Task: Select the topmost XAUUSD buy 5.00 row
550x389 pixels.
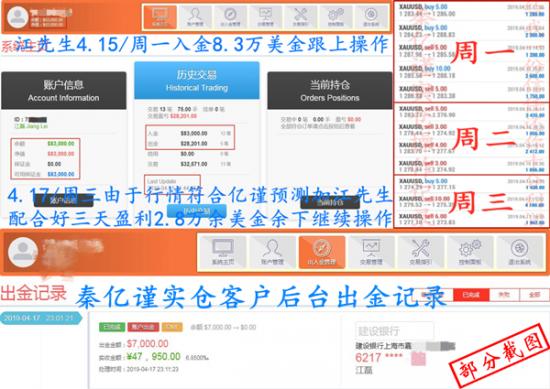Action: click(x=471, y=10)
